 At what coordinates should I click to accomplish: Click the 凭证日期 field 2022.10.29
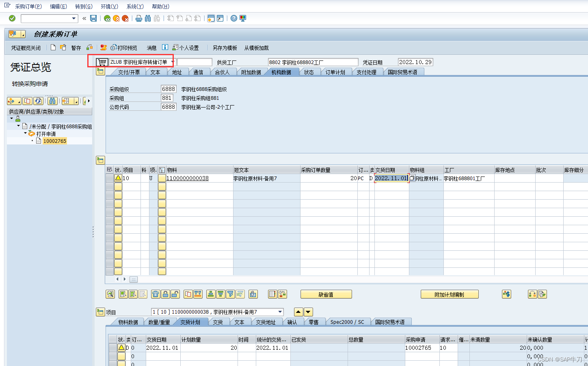[415, 62]
